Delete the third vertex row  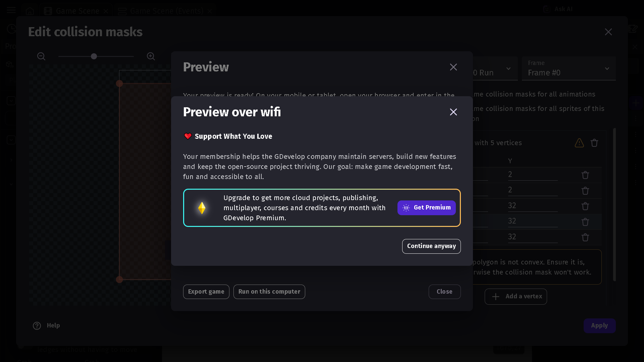585,206
